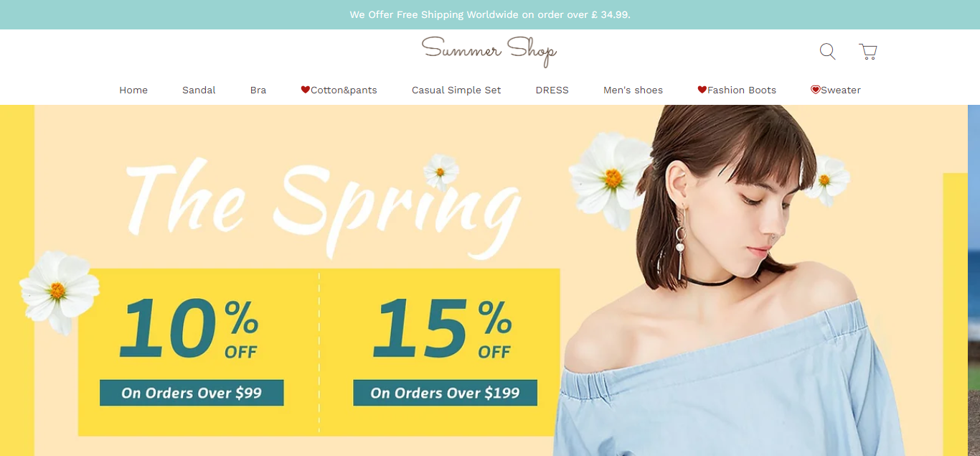
Task: Click the Cotton&pants menu text
Action: click(344, 90)
